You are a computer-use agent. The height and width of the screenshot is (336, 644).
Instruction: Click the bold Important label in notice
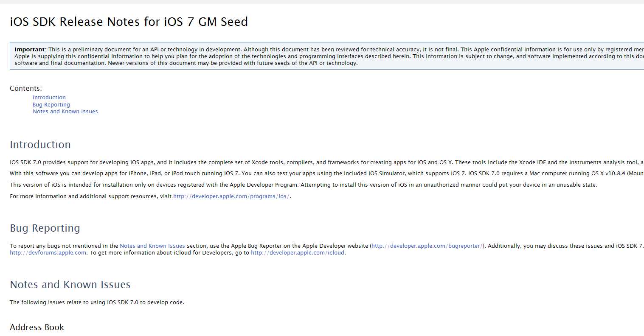pos(31,50)
